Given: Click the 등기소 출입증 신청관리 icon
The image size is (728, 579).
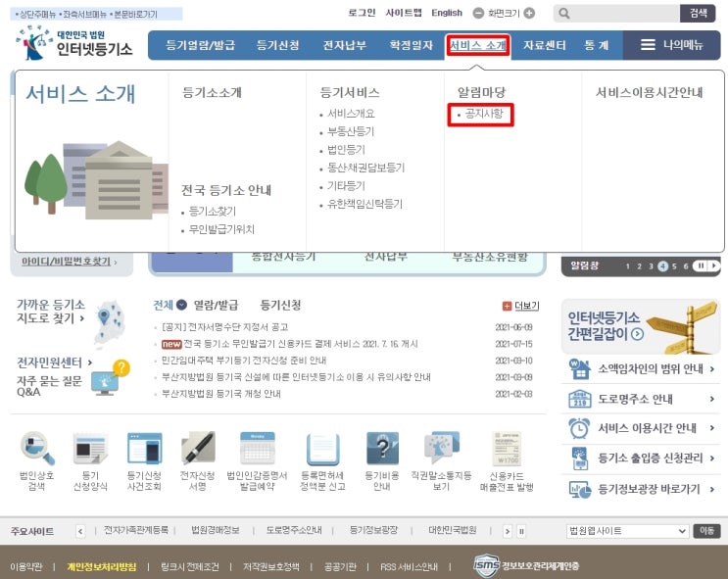Looking at the screenshot, I should tap(579, 458).
